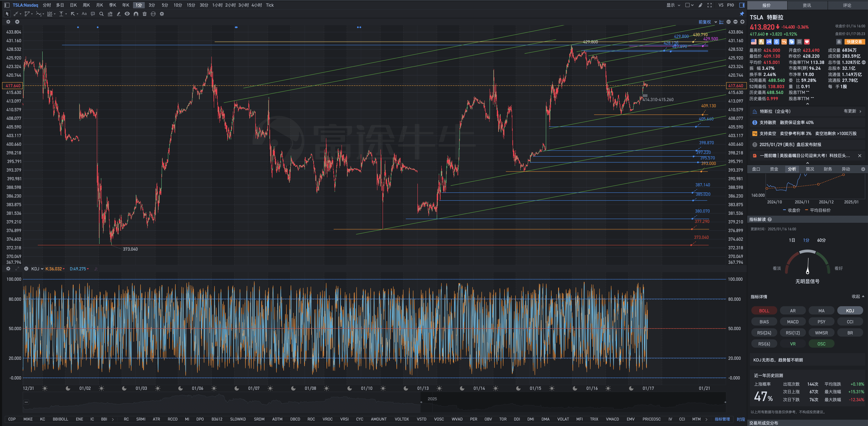Add a comment bubble annotation
Screen dimensions: 868x426
coord(93,14)
